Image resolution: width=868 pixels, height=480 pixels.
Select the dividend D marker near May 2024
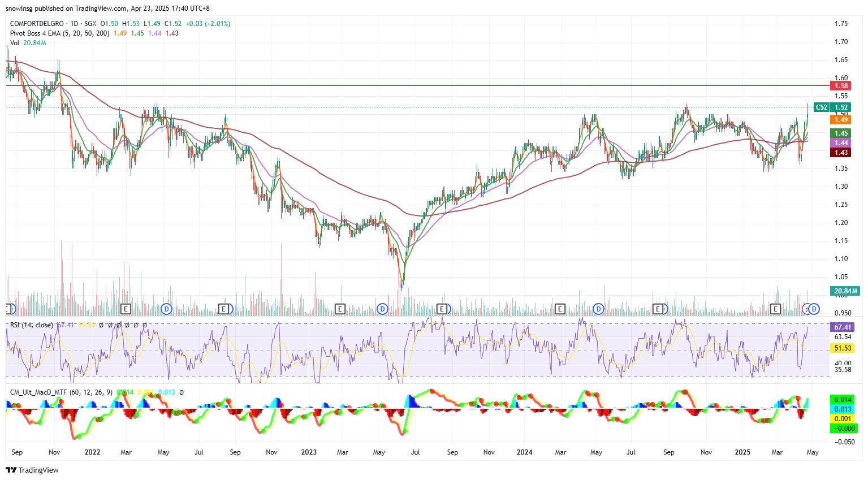(599, 309)
